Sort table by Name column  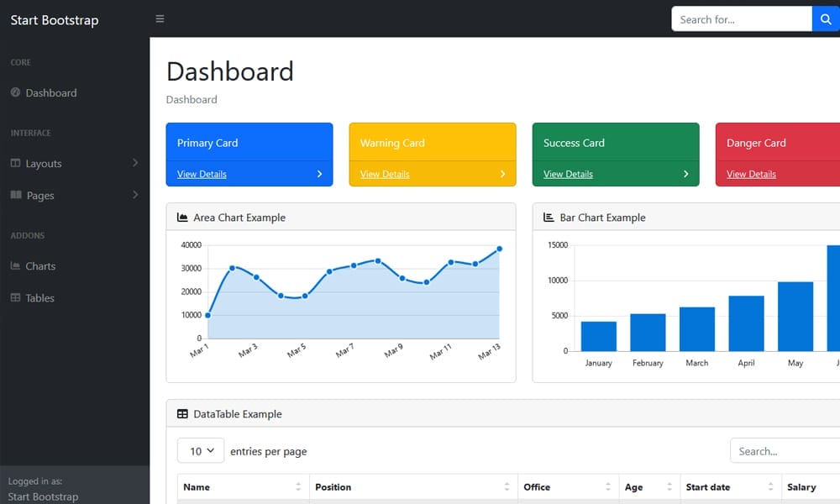coord(298,487)
